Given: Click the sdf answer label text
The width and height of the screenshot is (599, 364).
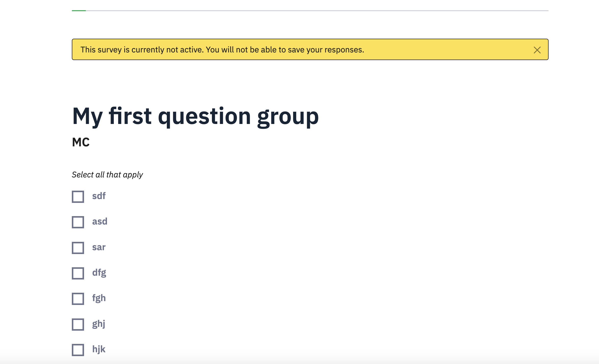Looking at the screenshot, I should pyautogui.click(x=99, y=196).
